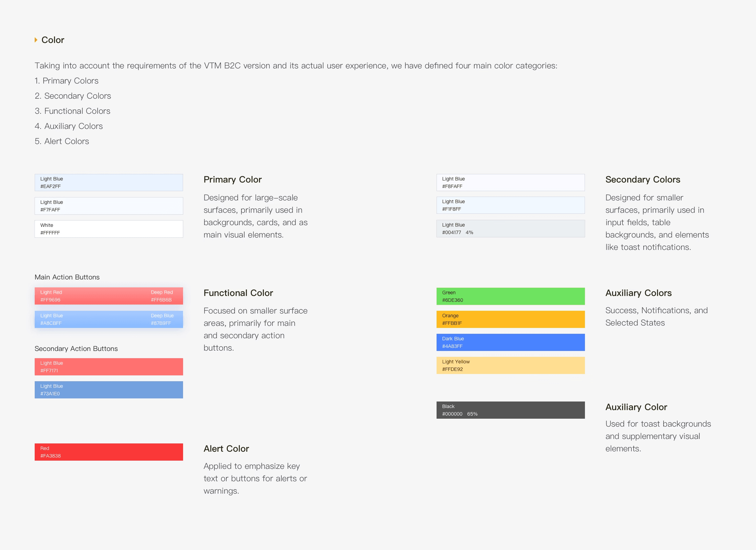Screen dimensions: 756x550
Task: Choose the #73A1E0 blue swatch
Action: coord(109,390)
